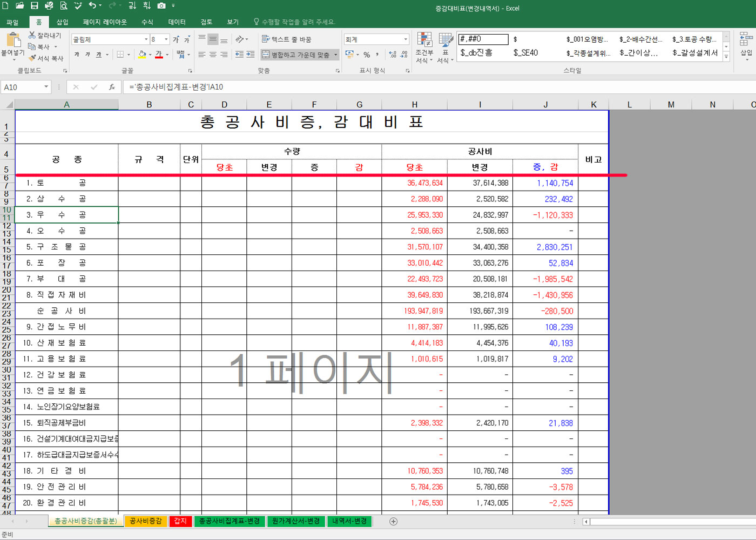The image size is (756, 540).
Task: Click the New document icon in quick access toolbar
Action: pyautogui.click(x=5, y=5)
